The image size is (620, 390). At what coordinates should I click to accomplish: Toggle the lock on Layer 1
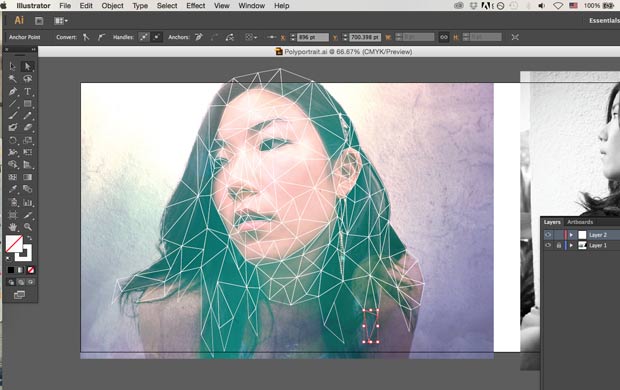coord(559,246)
